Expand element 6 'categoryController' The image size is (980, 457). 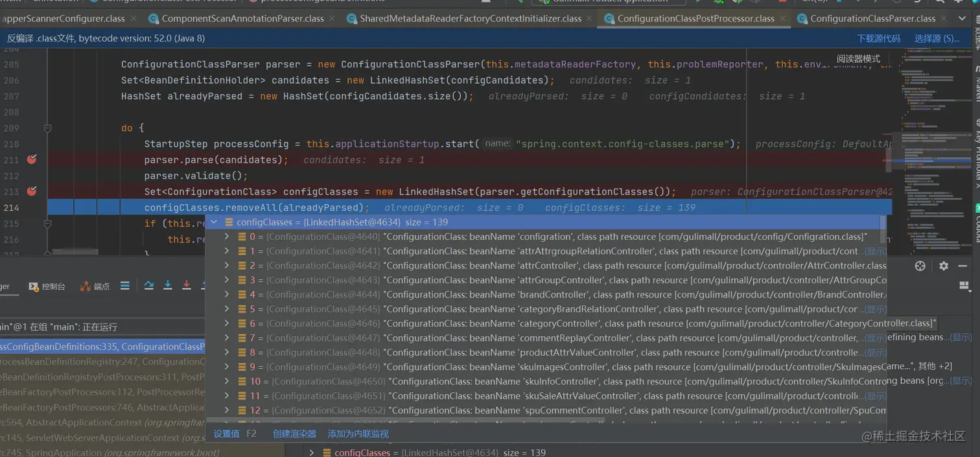226,323
